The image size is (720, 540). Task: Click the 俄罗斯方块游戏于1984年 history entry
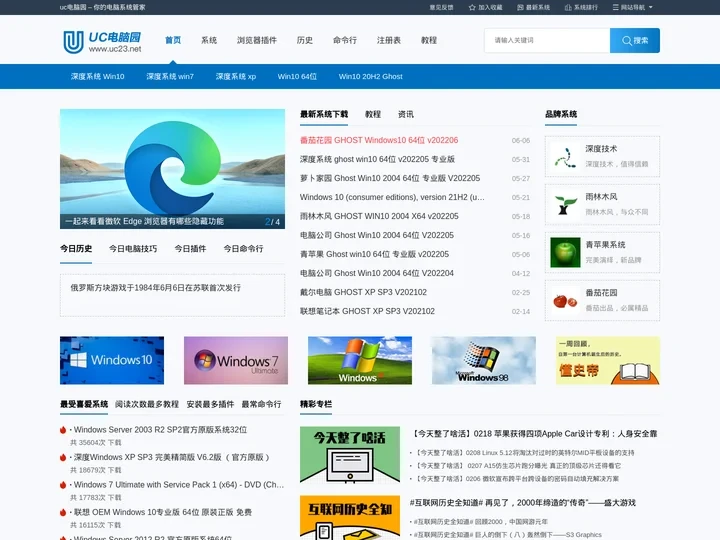pos(156,288)
